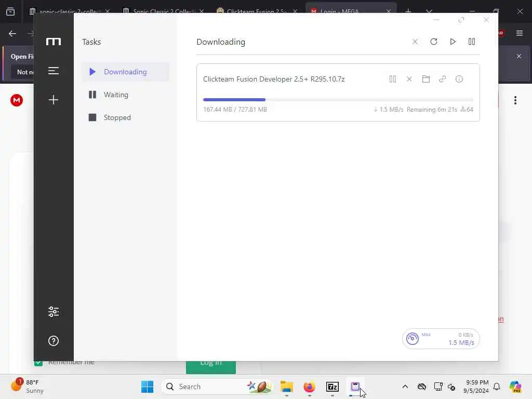Open the task list menu icon in sidebar
The image size is (532, 399).
(54, 71)
